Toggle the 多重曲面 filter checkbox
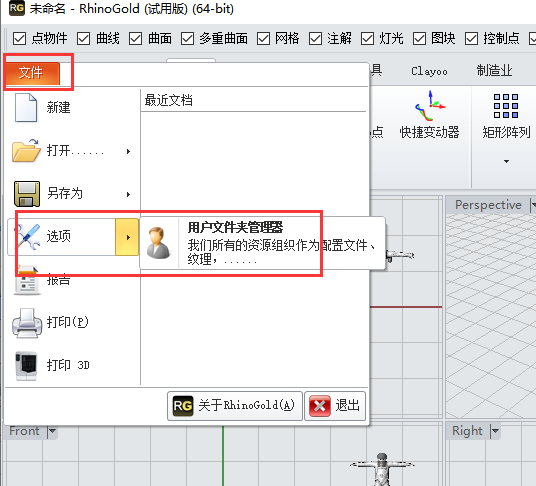Image resolution: width=536 pixels, height=486 pixels. coord(187,39)
